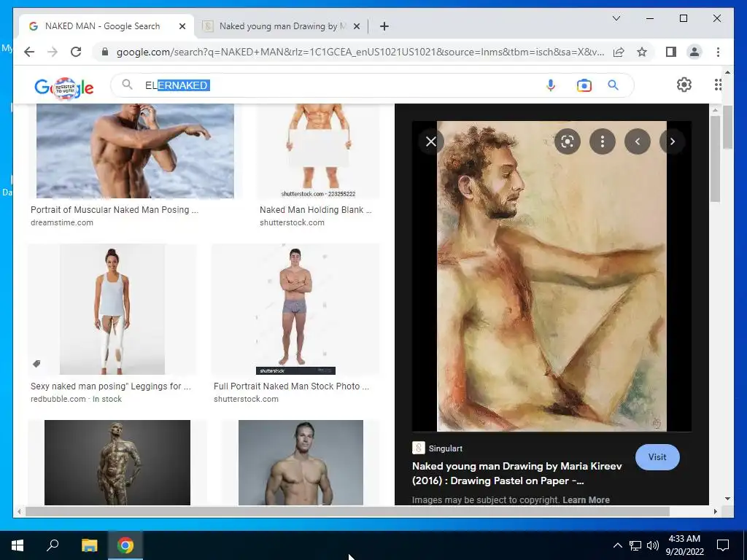
Task: Click the browser forward arrow
Action: coord(53,52)
